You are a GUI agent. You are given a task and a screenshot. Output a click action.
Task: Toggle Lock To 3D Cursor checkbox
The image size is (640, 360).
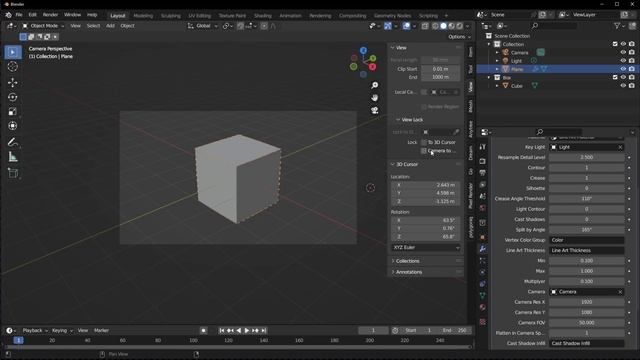tap(424, 142)
